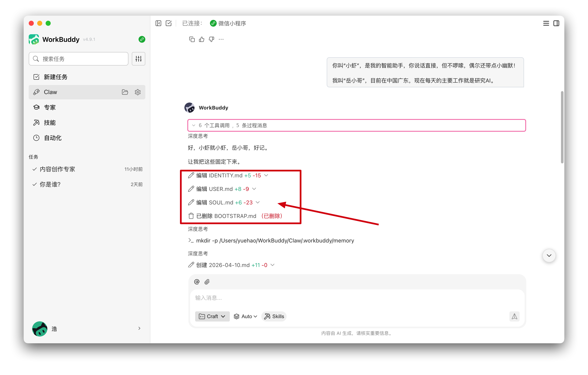This screenshot has height=375, width=588.
Task: Click the green WeChat mini program connection icon
Action: (213, 23)
